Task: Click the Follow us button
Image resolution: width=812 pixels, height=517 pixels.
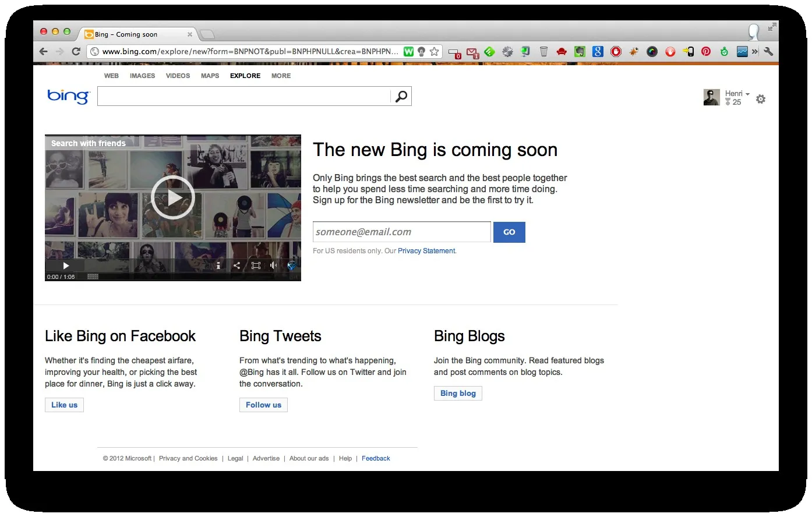Action: click(x=263, y=405)
